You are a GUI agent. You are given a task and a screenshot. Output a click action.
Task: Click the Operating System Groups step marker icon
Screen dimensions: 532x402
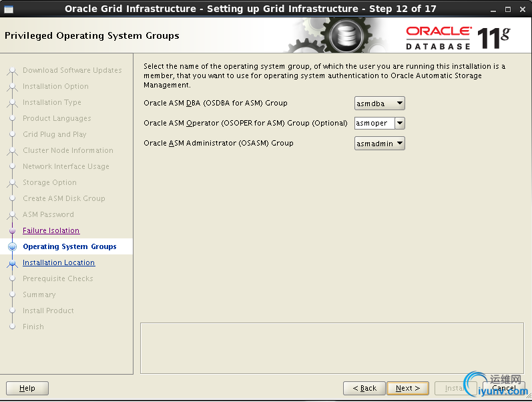[12, 246]
